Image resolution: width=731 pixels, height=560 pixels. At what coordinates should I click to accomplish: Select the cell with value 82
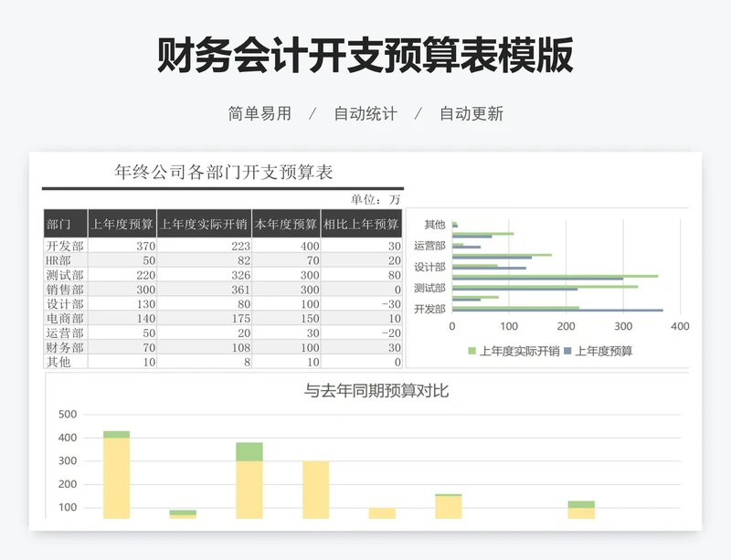(x=204, y=260)
